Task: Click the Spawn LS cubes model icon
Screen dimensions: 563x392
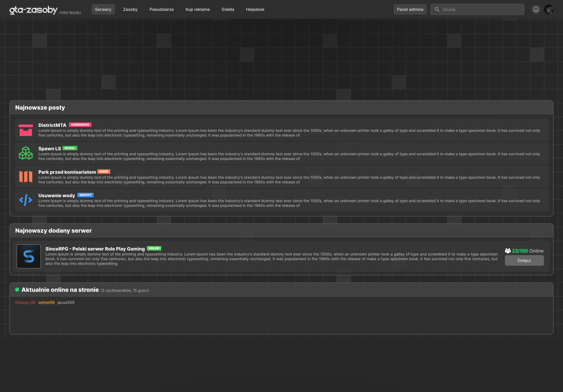Action: [x=26, y=153]
